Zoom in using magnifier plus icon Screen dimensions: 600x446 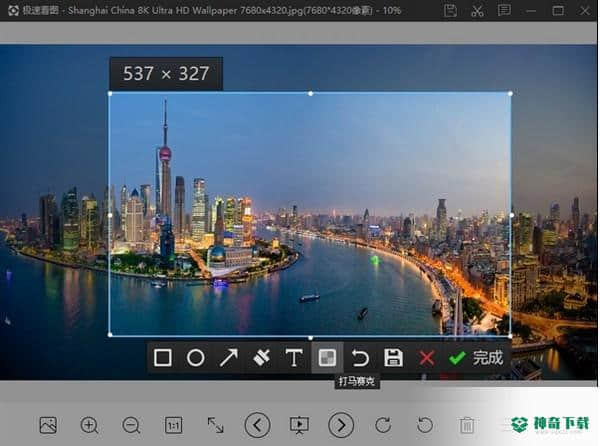90,425
